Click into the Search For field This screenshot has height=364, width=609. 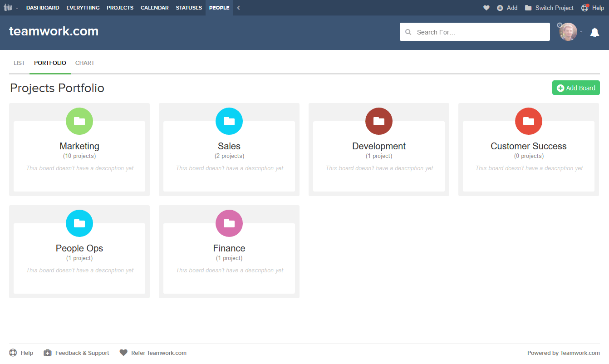475,32
